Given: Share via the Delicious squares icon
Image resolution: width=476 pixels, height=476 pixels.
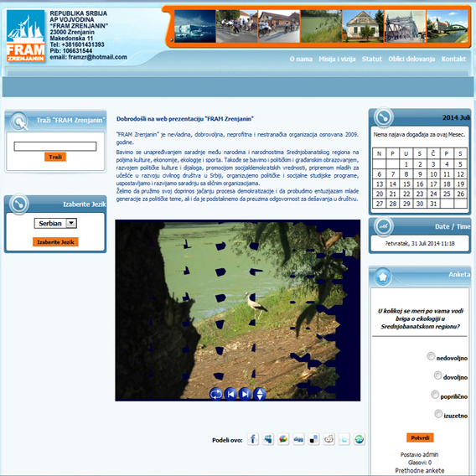Looking at the screenshot, I should [x=313, y=439].
